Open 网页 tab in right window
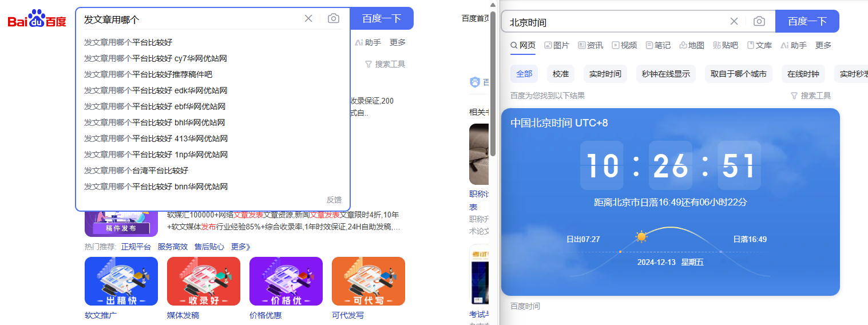The height and width of the screenshot is (325, 868). coord(523,45)
